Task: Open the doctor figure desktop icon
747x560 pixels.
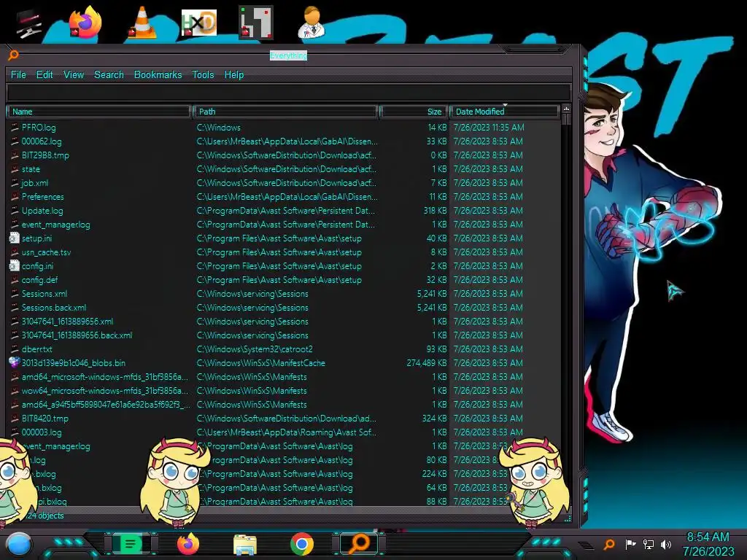Action: pyautogui.click(x=311, y=23)
